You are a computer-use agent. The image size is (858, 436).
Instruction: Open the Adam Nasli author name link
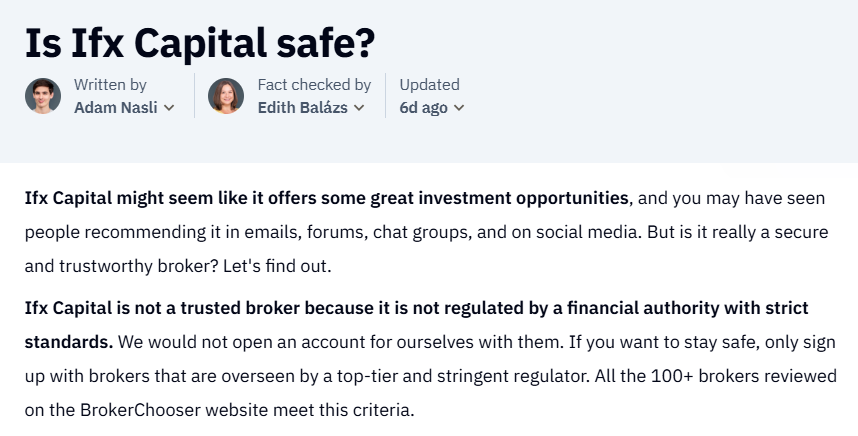click(x=115, y=108)
